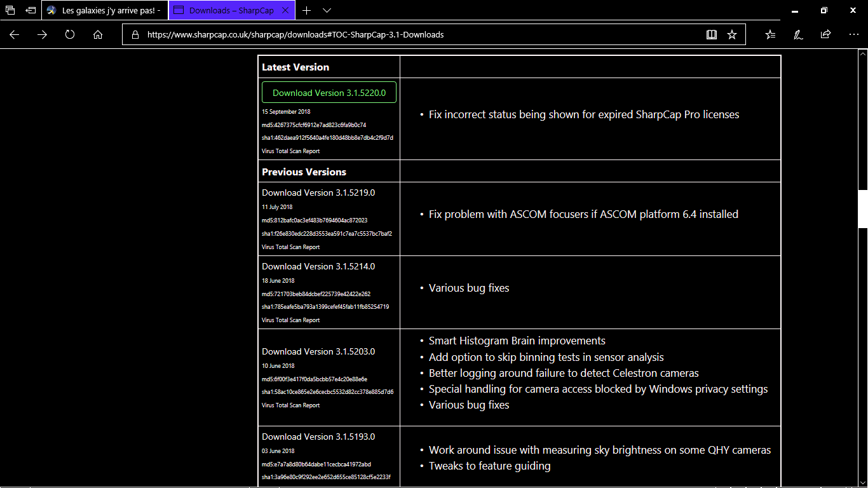Minimize the Edge browser window
Image resolution: width=868 pixels, height=488 pixels.
[794, 10]
